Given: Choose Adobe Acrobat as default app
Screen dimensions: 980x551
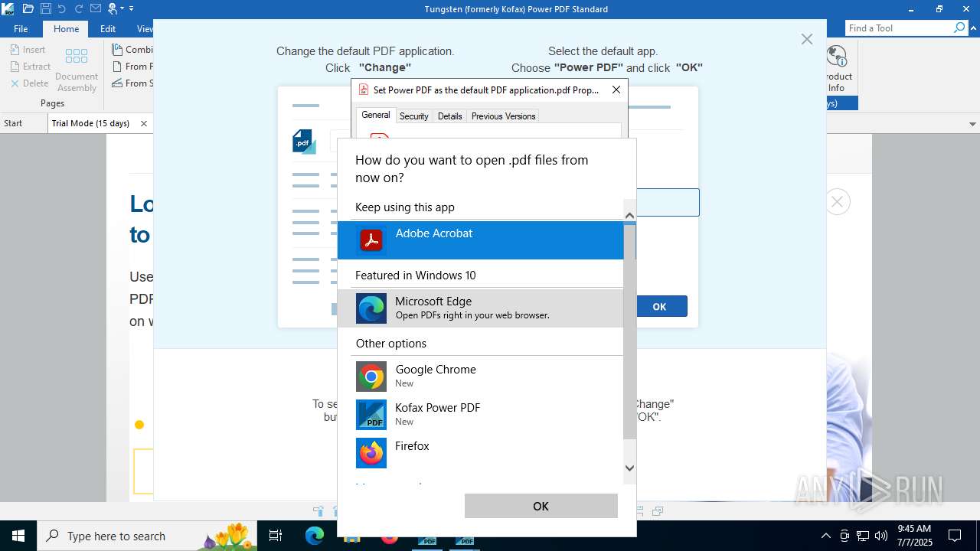Looking at the screenshot, I should point(481,240).
